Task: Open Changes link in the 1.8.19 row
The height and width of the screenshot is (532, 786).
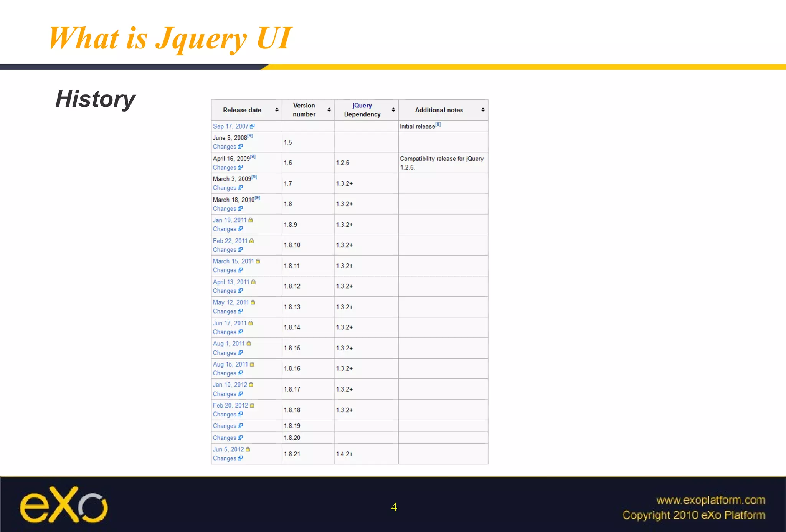Action: pos(225,426)
